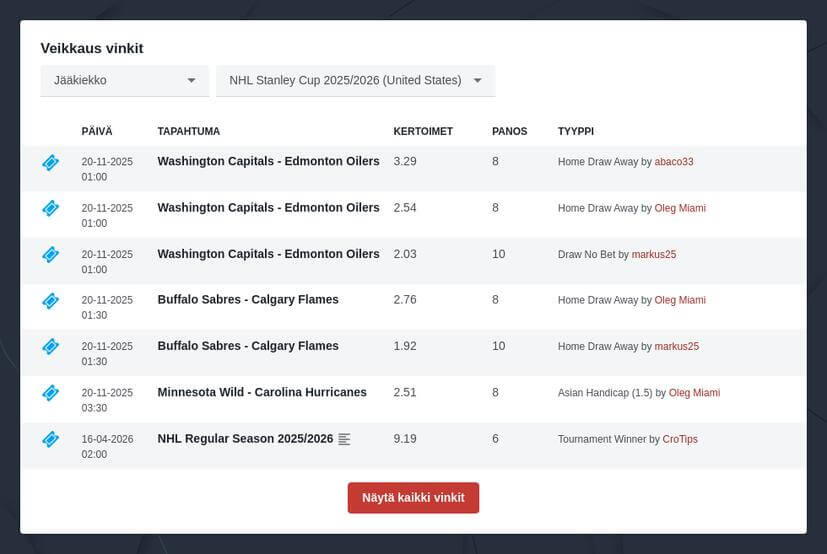Open tipster abaco33's profile link

(674, 162)
